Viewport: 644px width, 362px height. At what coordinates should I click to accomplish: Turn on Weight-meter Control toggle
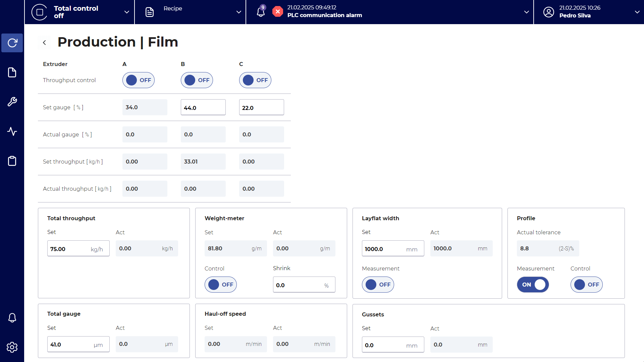[220, 285]
